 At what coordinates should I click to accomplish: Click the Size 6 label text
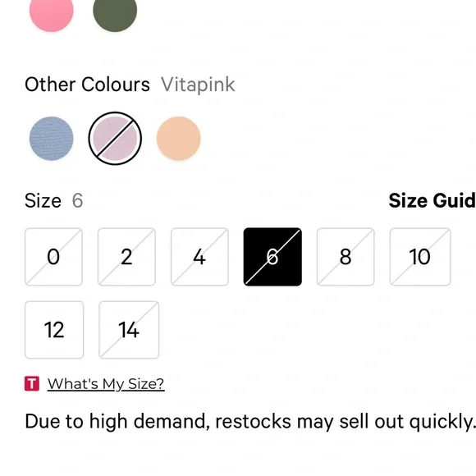click(x=53, y=201)
